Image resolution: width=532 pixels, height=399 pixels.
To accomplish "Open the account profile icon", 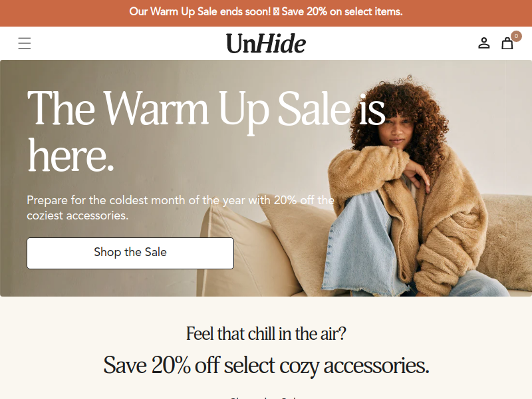I will coord(484,43).
